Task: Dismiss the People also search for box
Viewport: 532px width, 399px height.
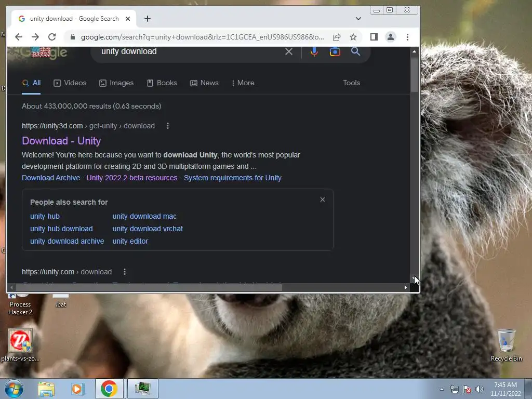Action: (x=323, y=200)
